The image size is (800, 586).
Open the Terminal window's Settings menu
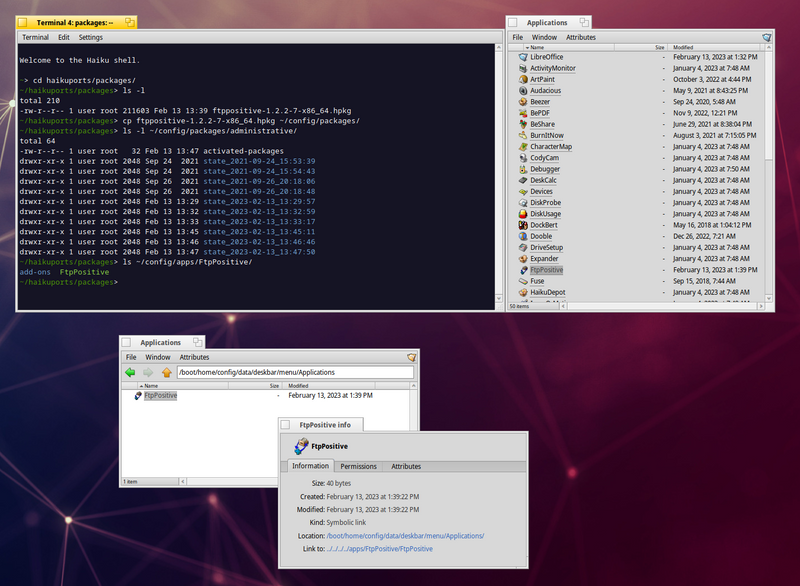pos(90,37)
